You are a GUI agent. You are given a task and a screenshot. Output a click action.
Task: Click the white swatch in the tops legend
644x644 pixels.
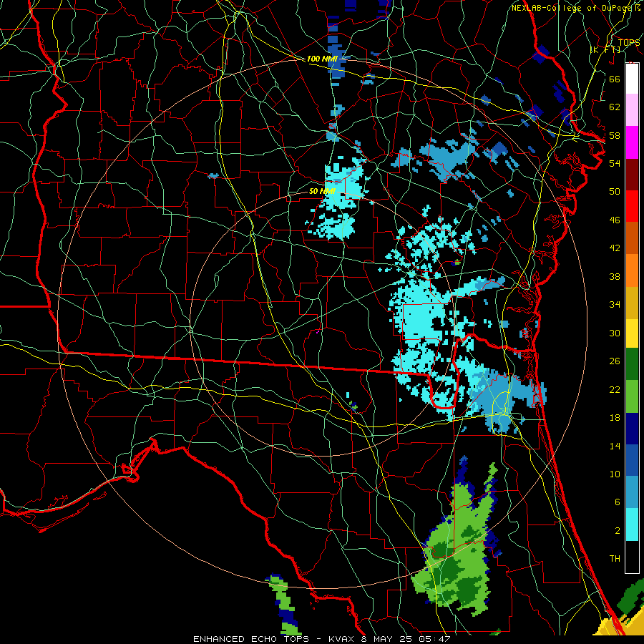632,79
